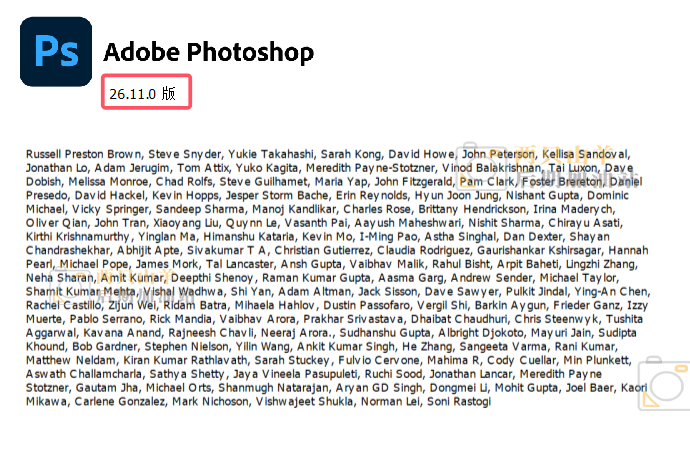Screen dimensions: 690x463
Task: Click the Adobe Photoshop title text
Action: click(208, 52)
